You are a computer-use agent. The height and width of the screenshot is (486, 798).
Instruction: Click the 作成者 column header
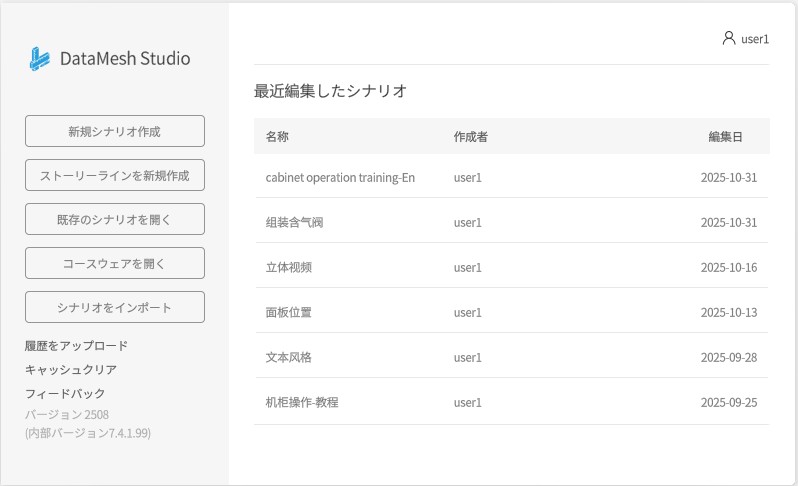(x=470, y=136)
